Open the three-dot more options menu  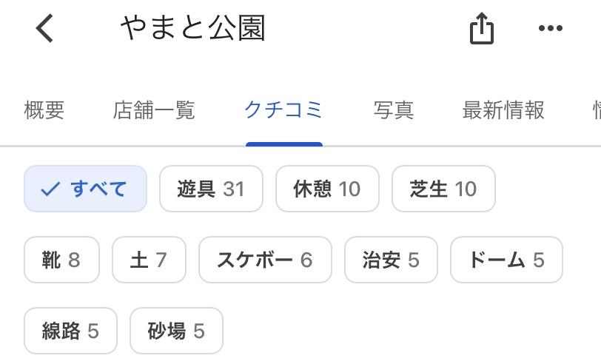click(550, 29)
